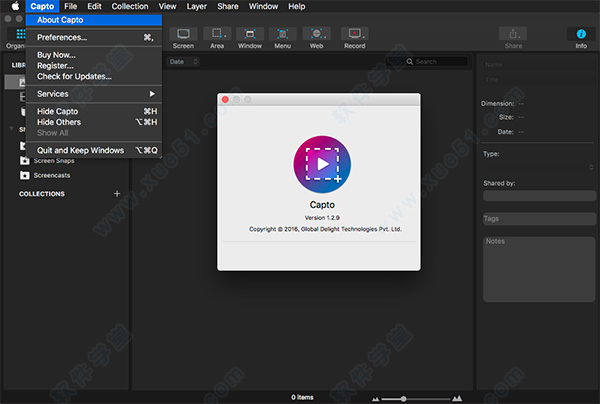Adjust the thumbnail size slider

pos(416,399)
